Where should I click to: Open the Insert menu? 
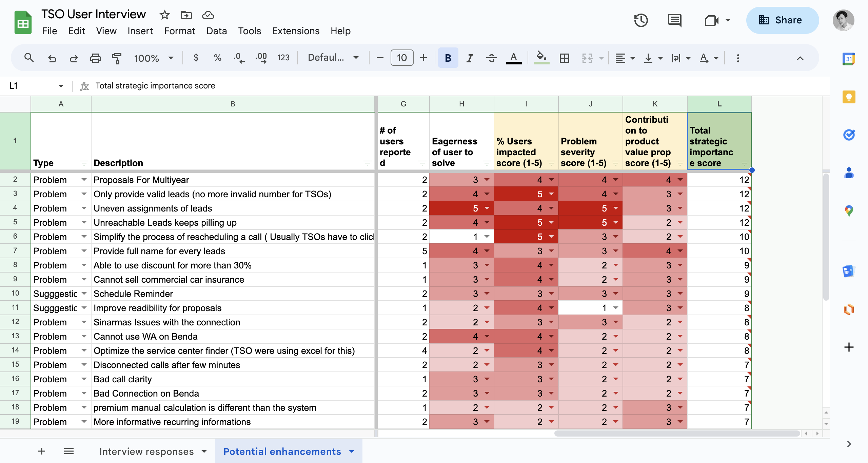point(140,31)
